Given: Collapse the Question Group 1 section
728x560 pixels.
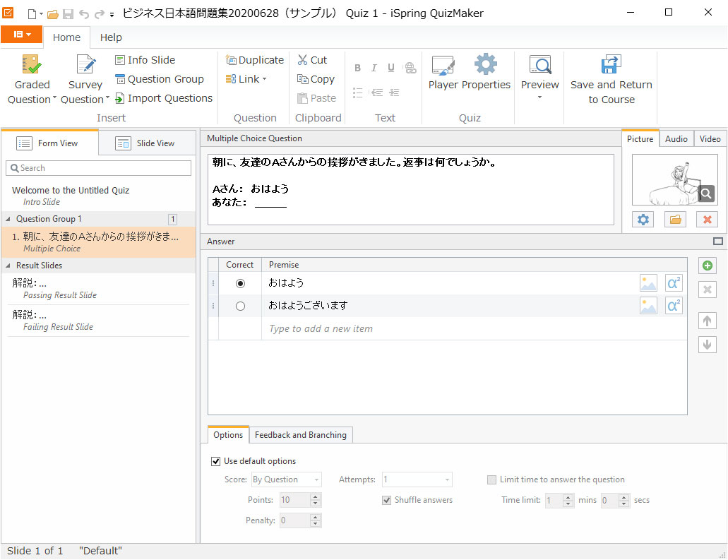Looking at the screenshot, I should click(9, 219).
